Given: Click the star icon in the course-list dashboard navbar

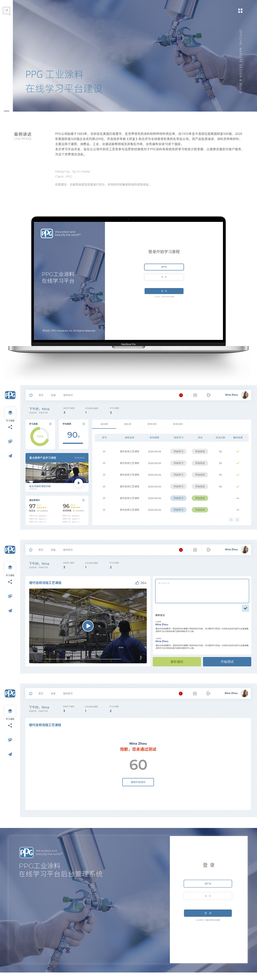Looking at the screenshot, I should [x=31, y=395].
